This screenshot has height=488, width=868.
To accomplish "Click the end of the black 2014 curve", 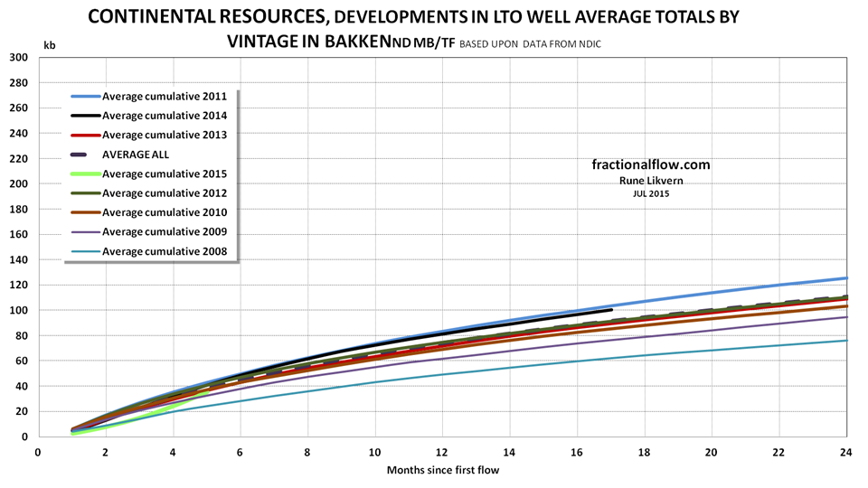I will (611, 310).
